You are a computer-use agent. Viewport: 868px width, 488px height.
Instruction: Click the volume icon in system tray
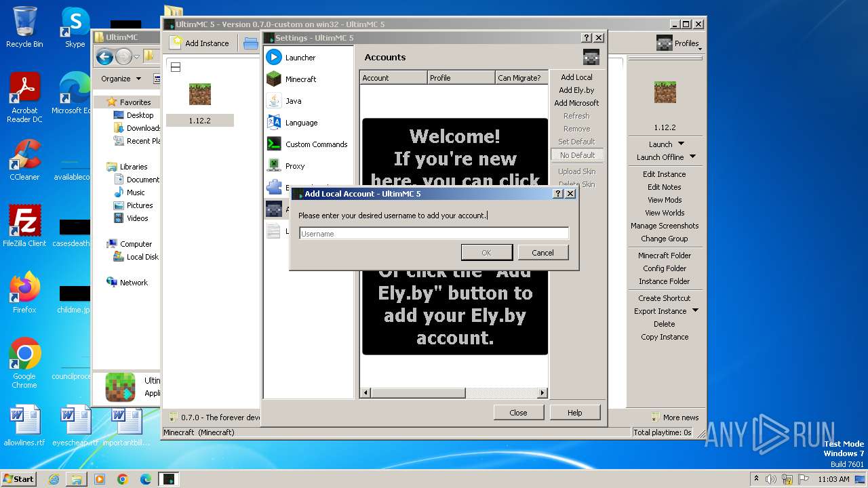tap(771, 479)
